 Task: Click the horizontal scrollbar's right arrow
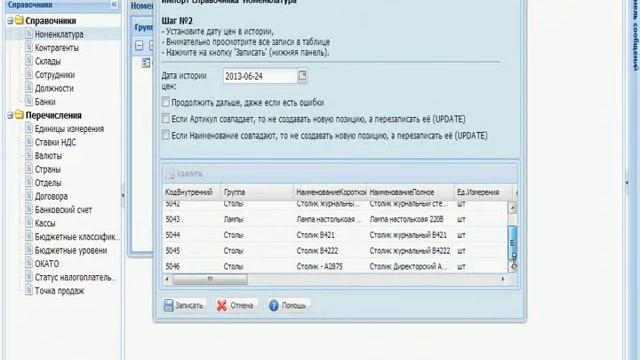tap(503, 279)
